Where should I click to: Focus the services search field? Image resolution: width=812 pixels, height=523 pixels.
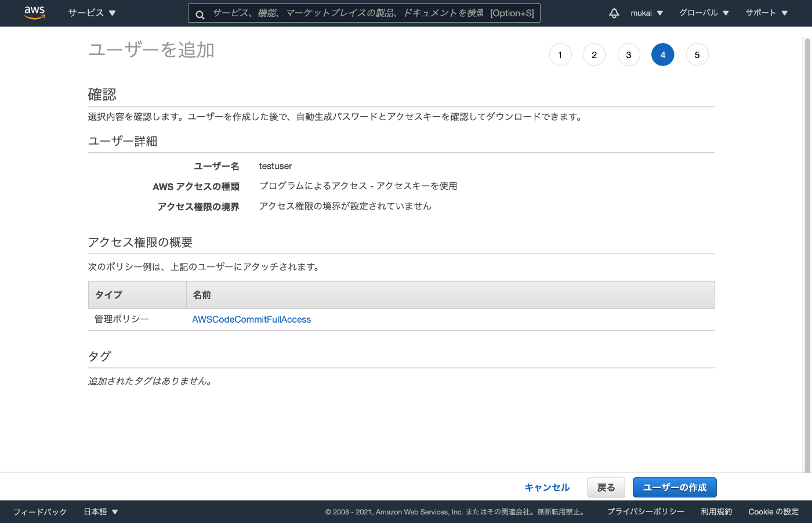tap(364, 13)
